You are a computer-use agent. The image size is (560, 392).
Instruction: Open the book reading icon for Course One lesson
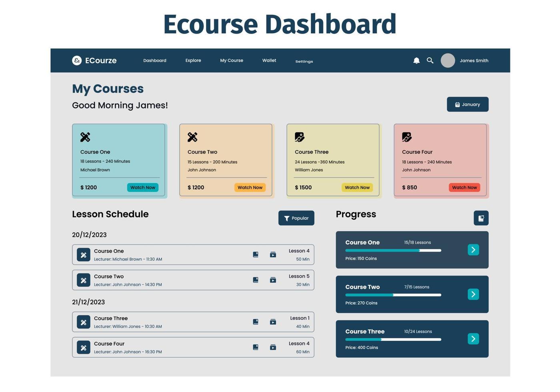click(255, 254)
